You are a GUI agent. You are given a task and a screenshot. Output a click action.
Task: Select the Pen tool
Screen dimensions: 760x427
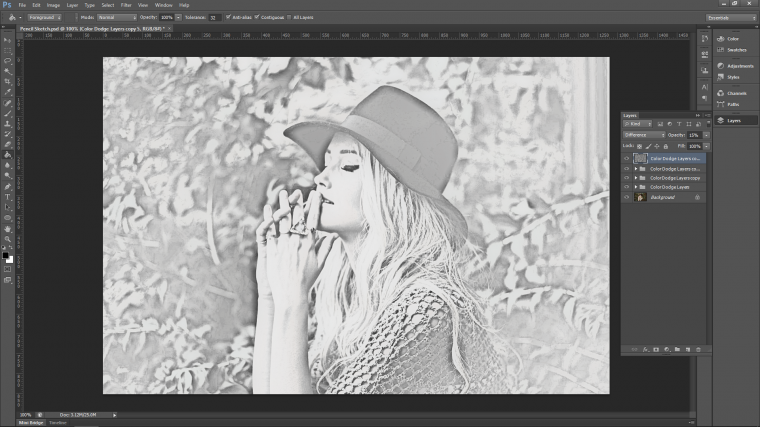(x=7, y=187)
